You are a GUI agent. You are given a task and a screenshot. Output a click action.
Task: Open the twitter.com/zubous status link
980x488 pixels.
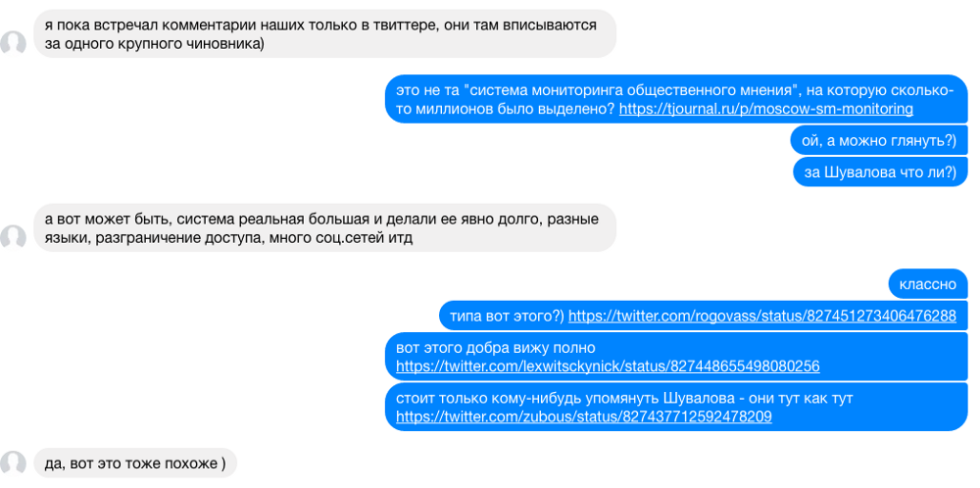tap(584, 416)
